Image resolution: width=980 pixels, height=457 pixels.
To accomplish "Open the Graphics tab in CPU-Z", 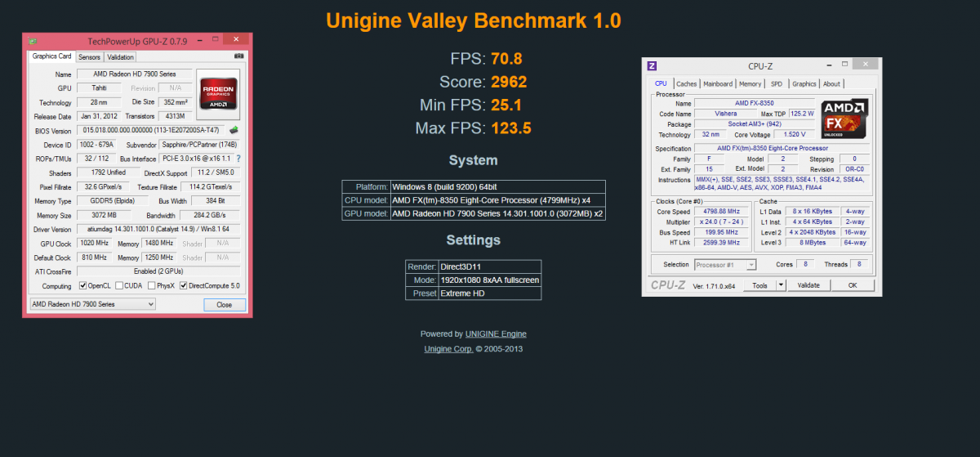I will point(804,83).
